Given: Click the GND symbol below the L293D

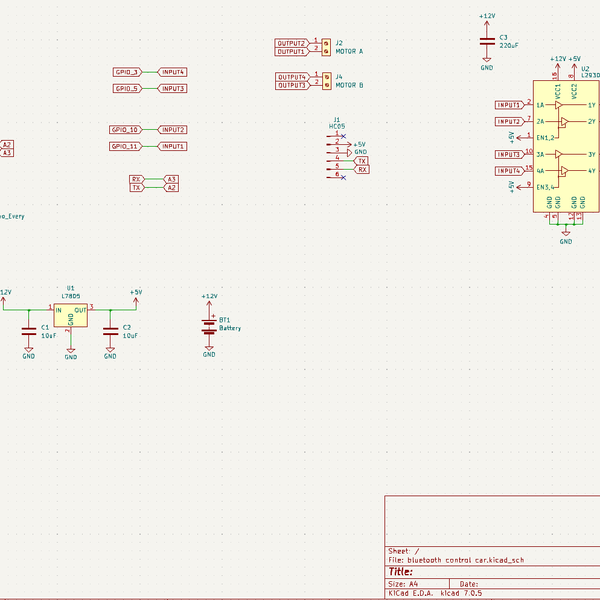Looking at the screenshot, I should (x=566, y=239).
